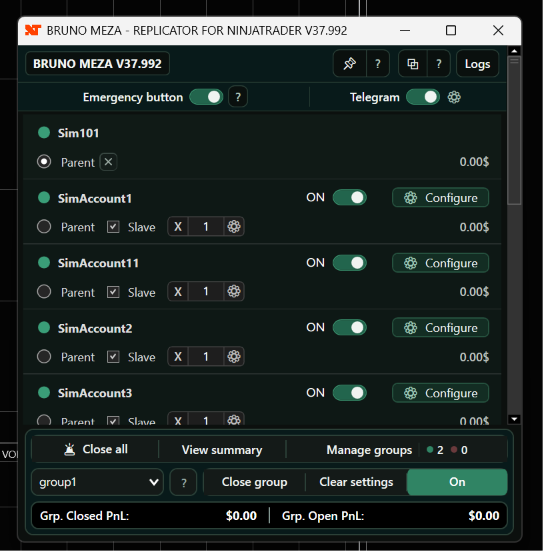Open multiplier gear for SimAccount2
Viewport: 543px width, 551px height.
pos(234,356)
